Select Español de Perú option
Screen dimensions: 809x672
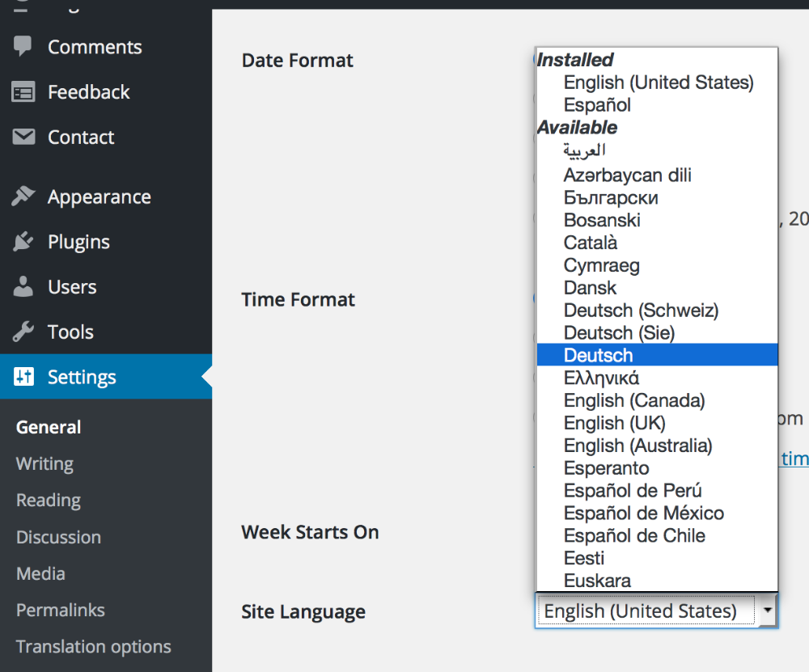tap(657, 491)
